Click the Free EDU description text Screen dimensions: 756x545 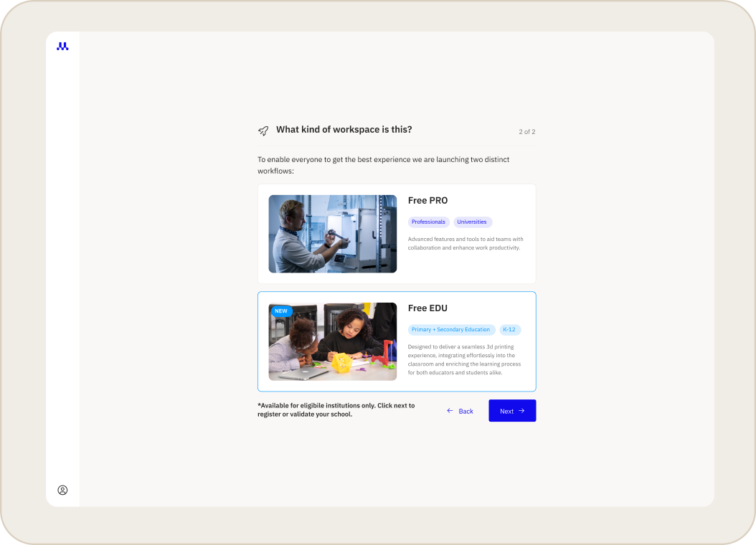[x=464, y=359]
